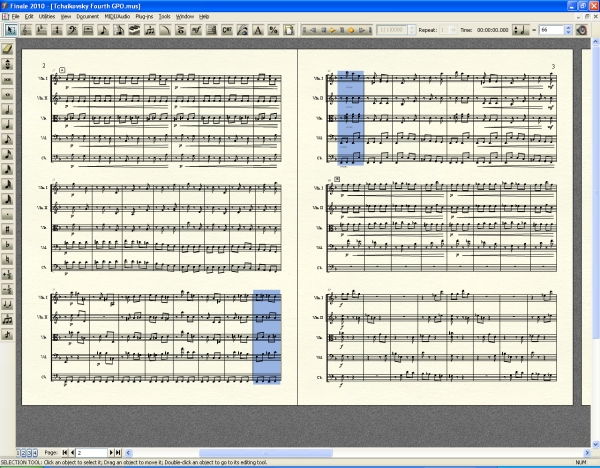The width and height of the screenshot is (600, 468).
Task: Switch to layer 4 button
Action: pyautogui.click(x=35, y=453)
